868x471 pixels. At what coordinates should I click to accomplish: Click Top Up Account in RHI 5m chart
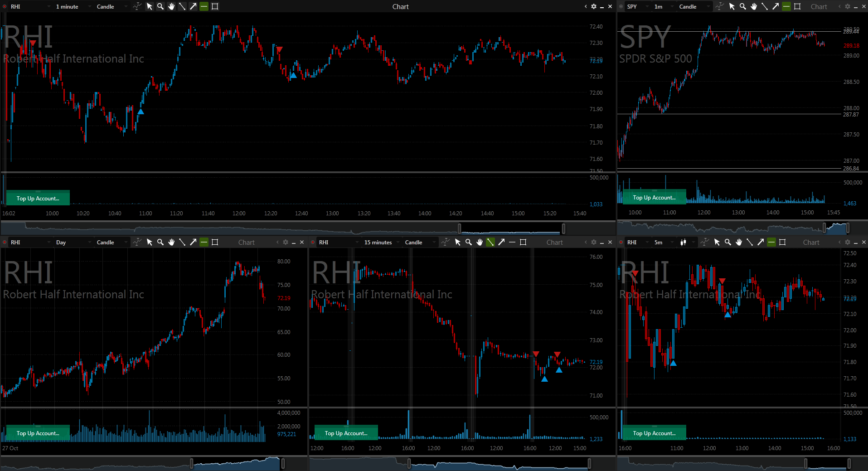[x=654, y=433]
